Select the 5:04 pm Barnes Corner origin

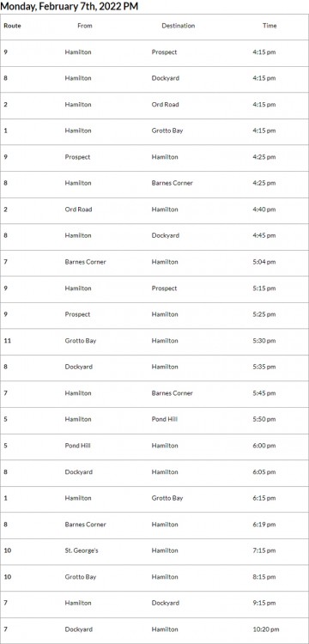pos(85,262)
